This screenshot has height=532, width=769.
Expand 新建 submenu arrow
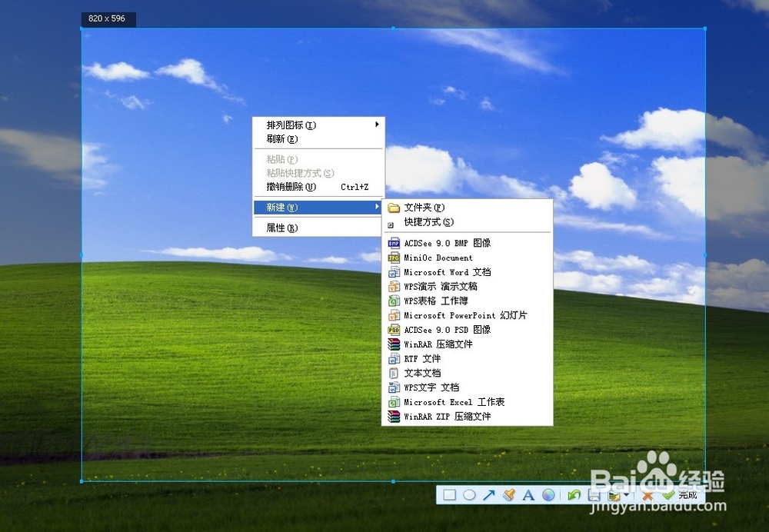[377, 207]
